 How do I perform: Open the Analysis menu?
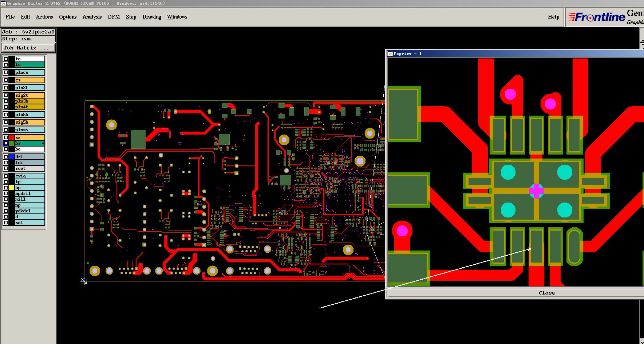pyautogui.click(x=92, y=17)
